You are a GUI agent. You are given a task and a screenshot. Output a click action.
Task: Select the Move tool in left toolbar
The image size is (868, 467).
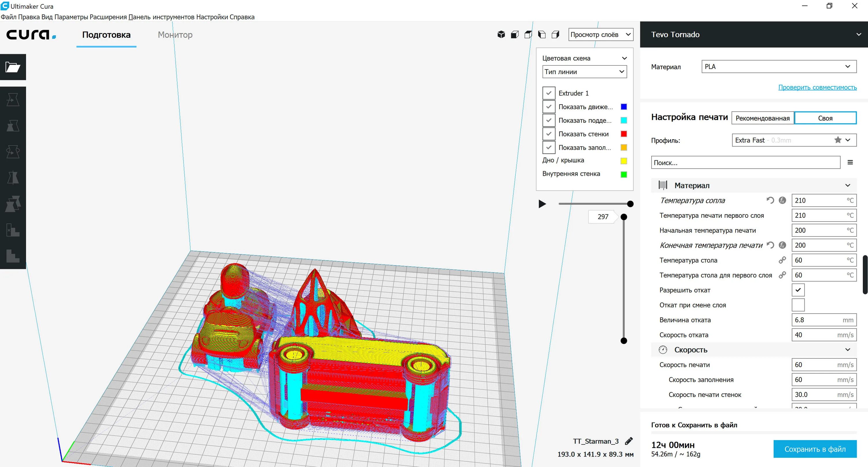13,100
